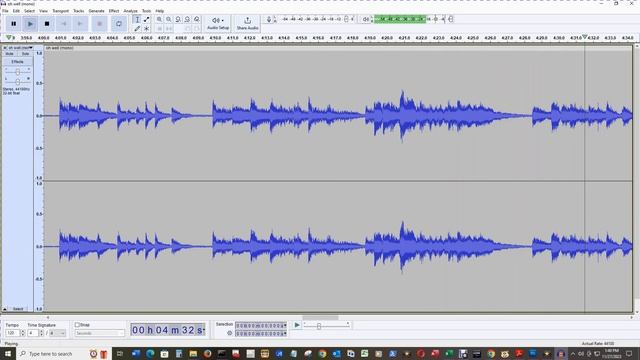The image size is (640, 360).
Task: Click the record meter microphone icon
Action: [269, 19]
